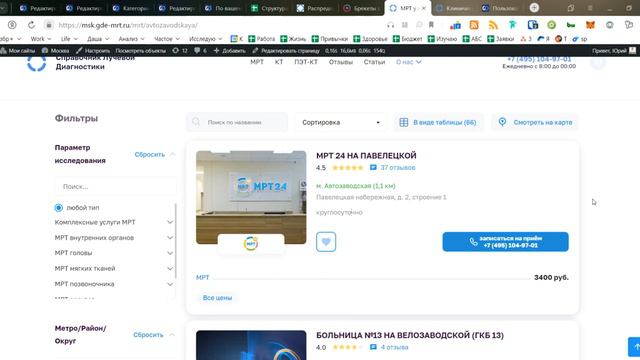Click the green circle extension icon
Image resolution: width=640 pixels, height=360 pixels.
tap(551, 25)
